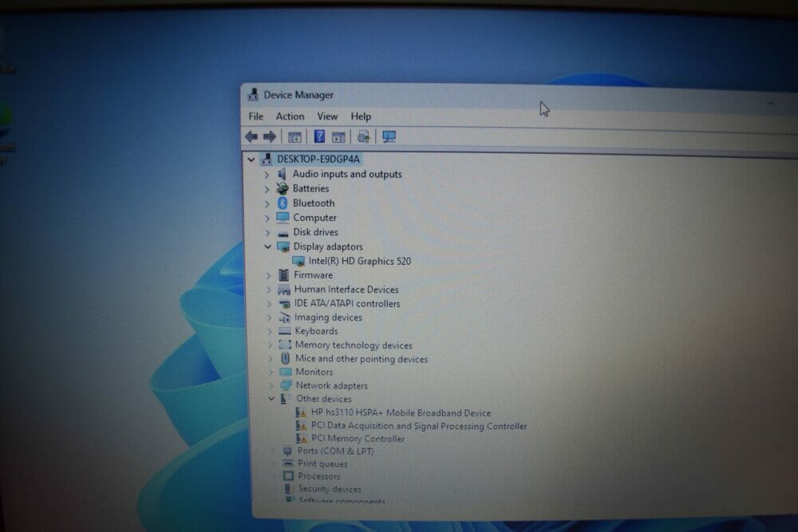Select the "Imaging devices" label
This screenshot has height=532, width=798.
click(328, 317)
